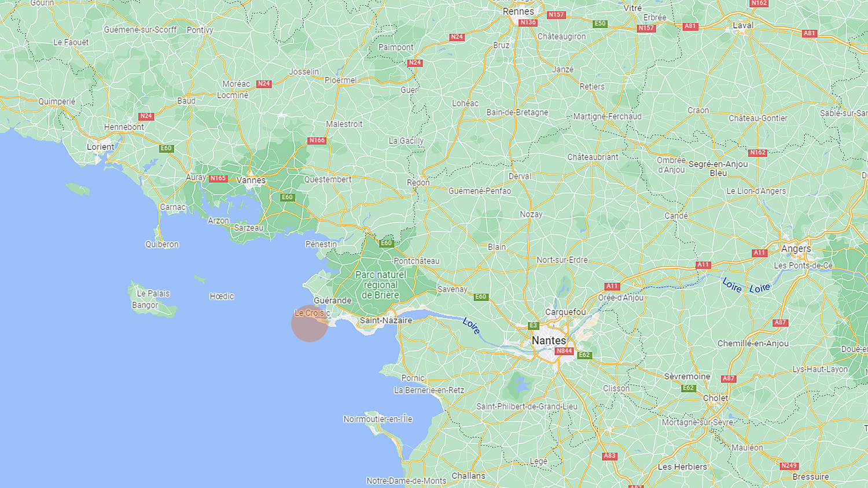Select the Angers city label
868x488 pixels.
(x=796, y=249)
